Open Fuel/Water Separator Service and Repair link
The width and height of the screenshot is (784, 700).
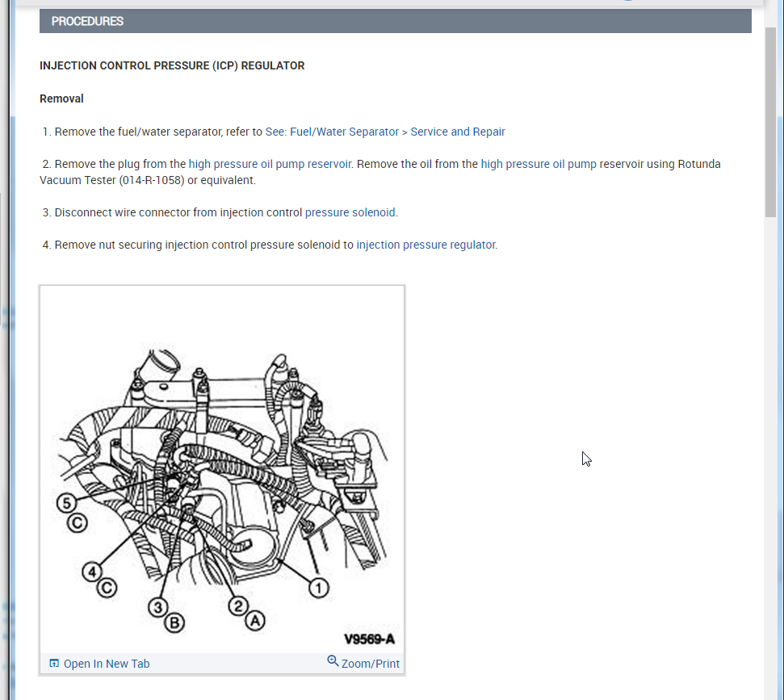385,132
